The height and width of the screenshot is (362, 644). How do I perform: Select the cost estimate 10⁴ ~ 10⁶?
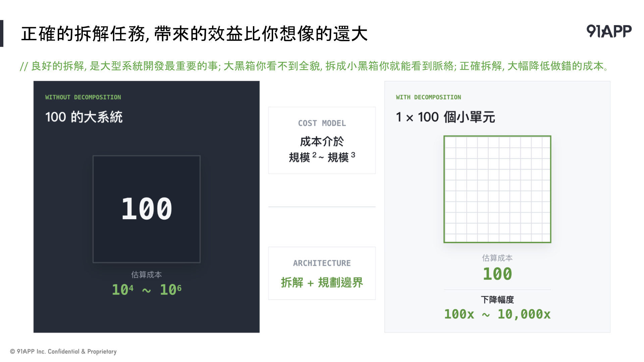click(x=147, y=290)
